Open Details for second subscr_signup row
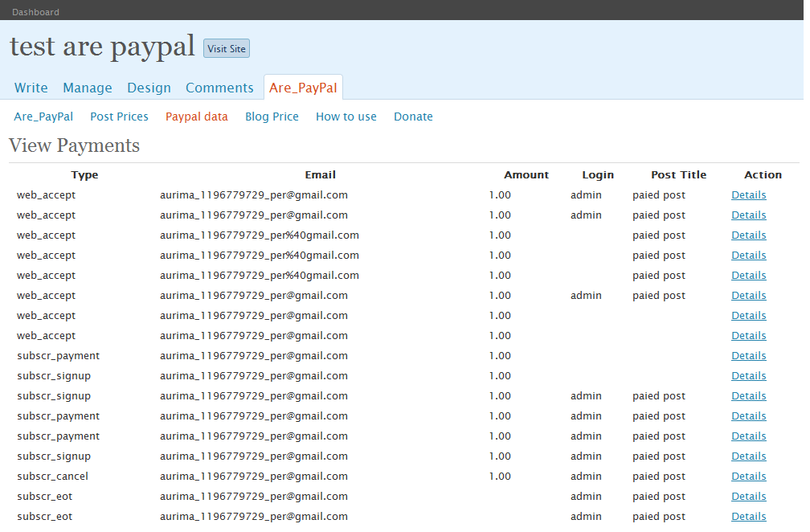This screenshot has height=532, width=810. 749,397
